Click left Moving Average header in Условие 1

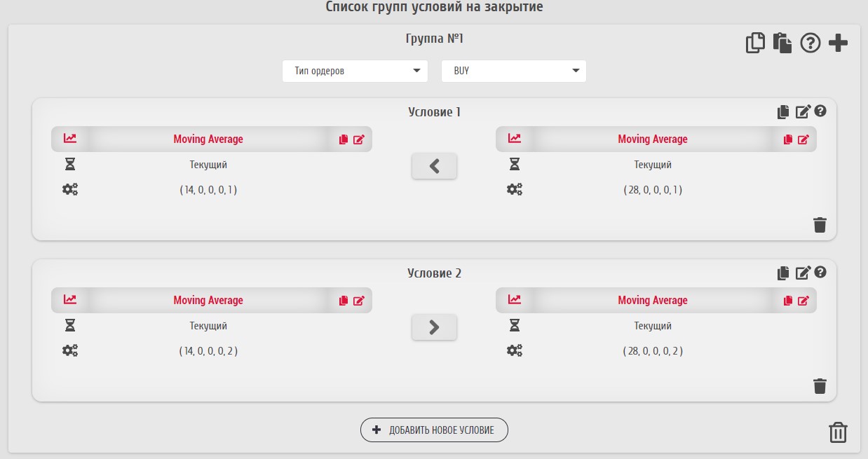point(208,139)
